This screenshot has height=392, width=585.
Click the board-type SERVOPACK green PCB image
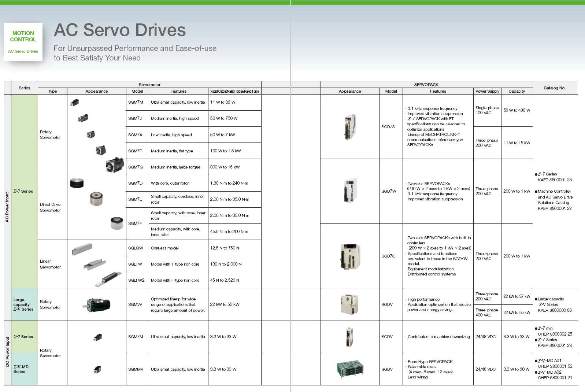tap(350, 369)
